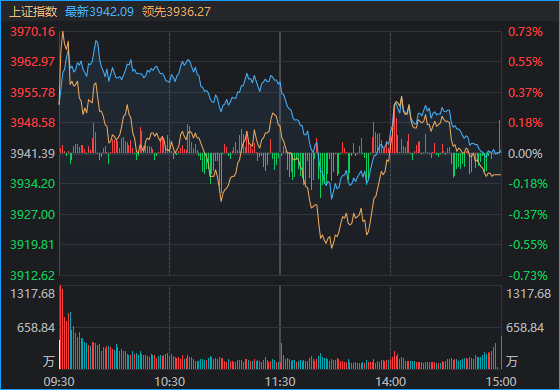The height and width of the screenshot is (390, 560).
Task: Click the 15:00 time axis marker
Action: 501,382
